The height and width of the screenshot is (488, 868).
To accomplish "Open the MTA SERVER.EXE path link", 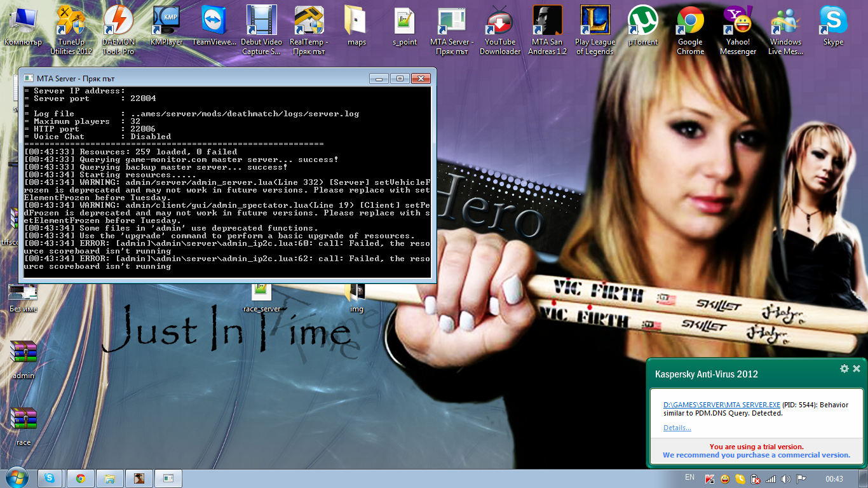I will pos(721,405).
